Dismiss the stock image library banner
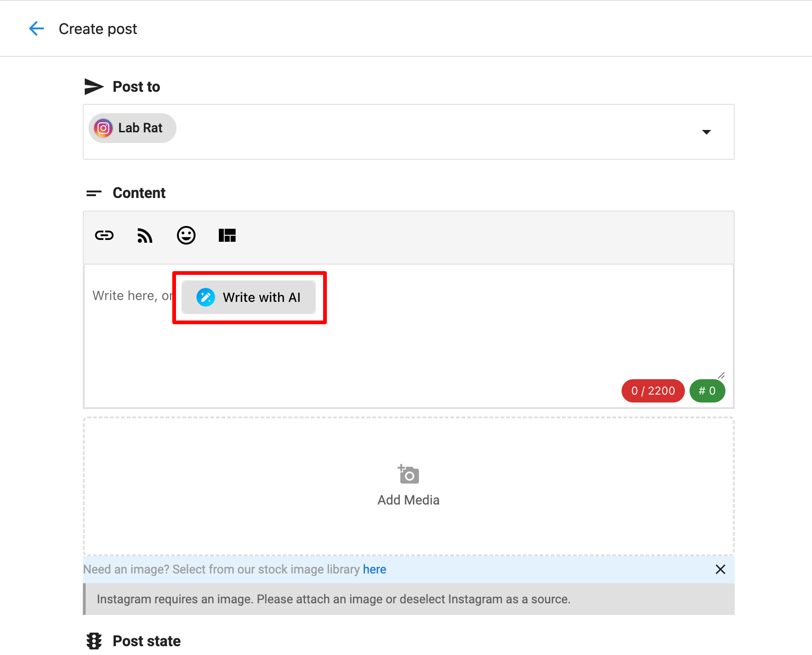Screen dimensions: 812x655 coord(720,569)
